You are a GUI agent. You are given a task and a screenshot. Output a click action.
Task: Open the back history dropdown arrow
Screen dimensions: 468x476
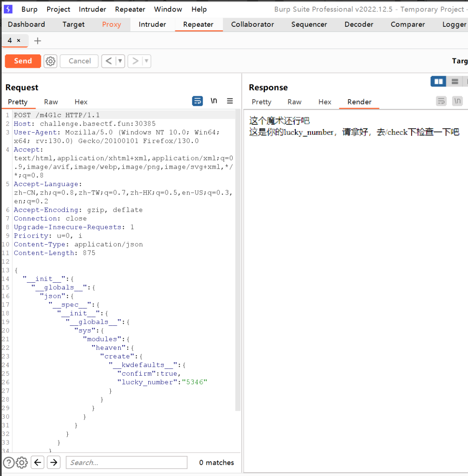120,61
